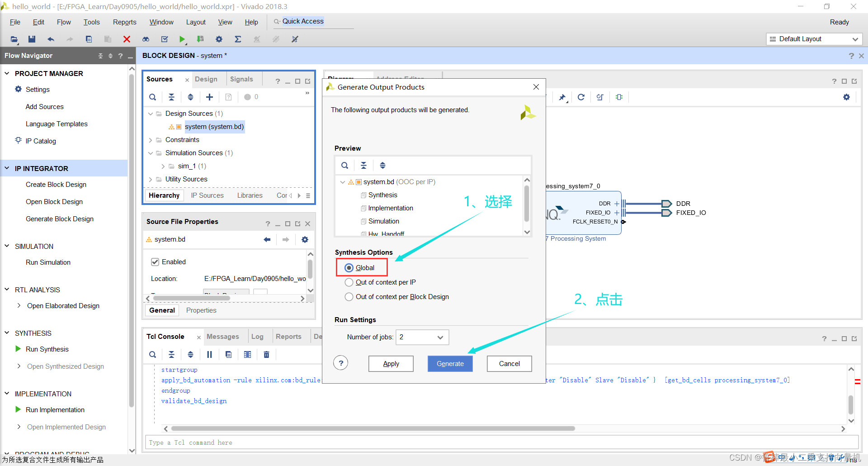The height and width of the screenshot is (466, 868).
Task: Toggle the Enabled checkbox for system.bd
Action: (x=155, y=262)
